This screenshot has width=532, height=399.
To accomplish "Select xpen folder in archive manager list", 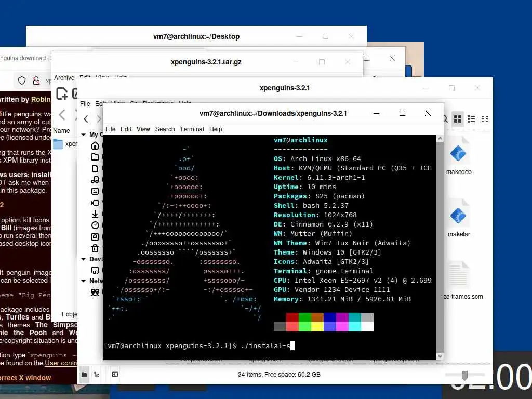I will (x=65, y=144).
